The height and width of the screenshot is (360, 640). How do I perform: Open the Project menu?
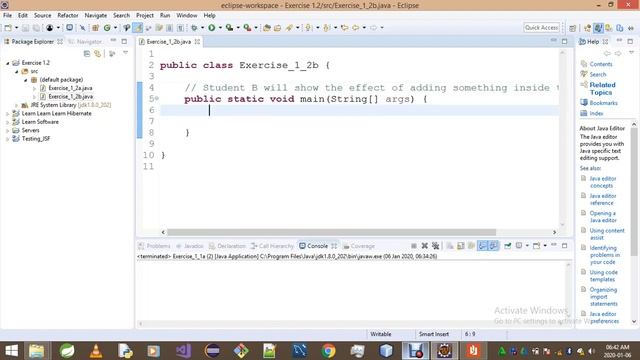(145, 16)
